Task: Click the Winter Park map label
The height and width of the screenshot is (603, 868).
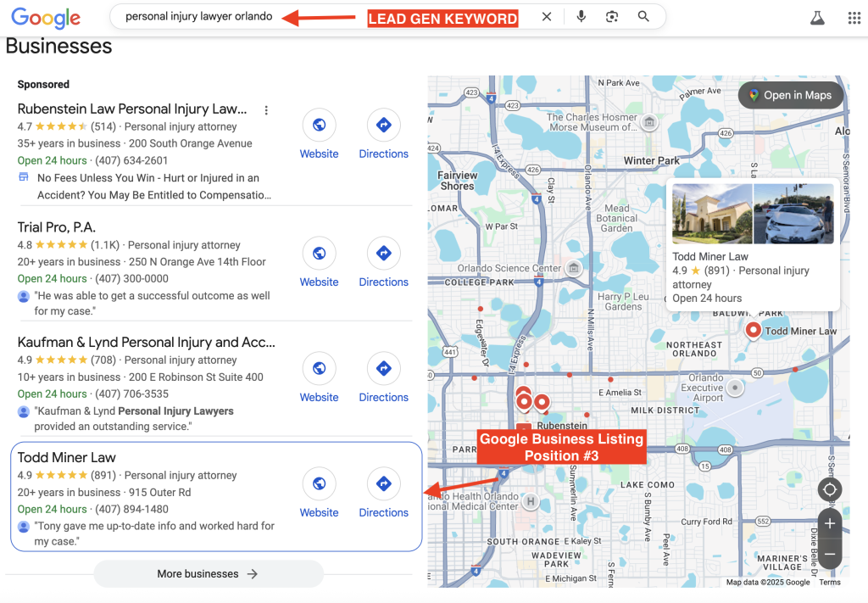Action: coord(652,160)
